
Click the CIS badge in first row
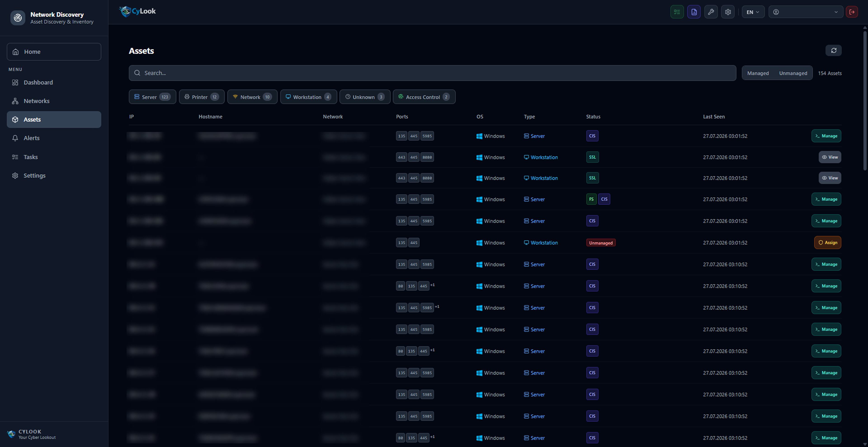(592, 136)
